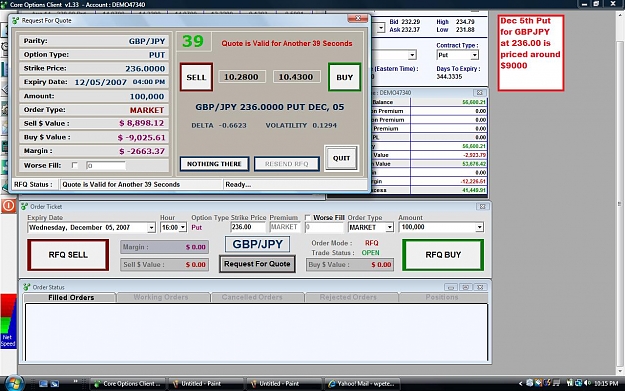The width and height of the screenshot is (625, 391).
Task: Click the RFQ SELL button
Action: 68,255
